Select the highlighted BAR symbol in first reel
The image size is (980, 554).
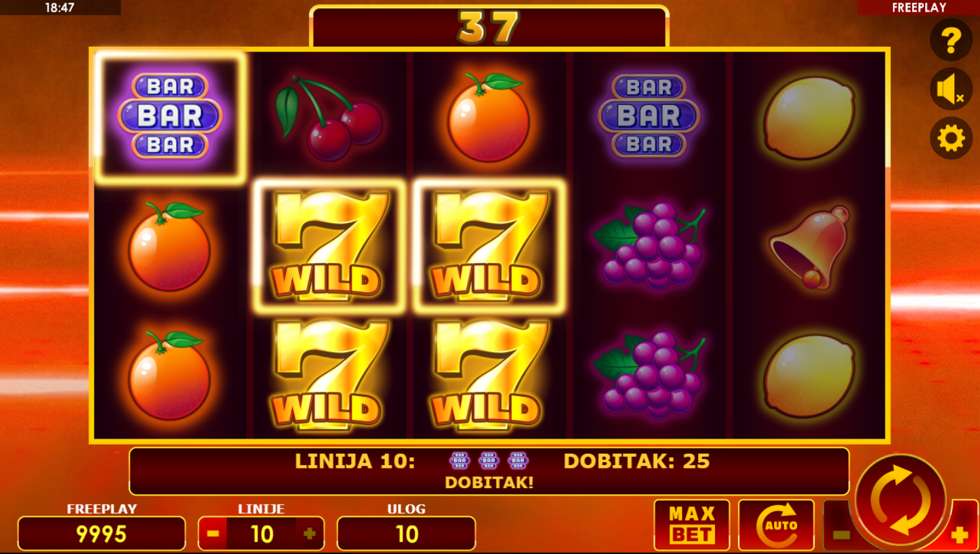click(x=170, y=117)
